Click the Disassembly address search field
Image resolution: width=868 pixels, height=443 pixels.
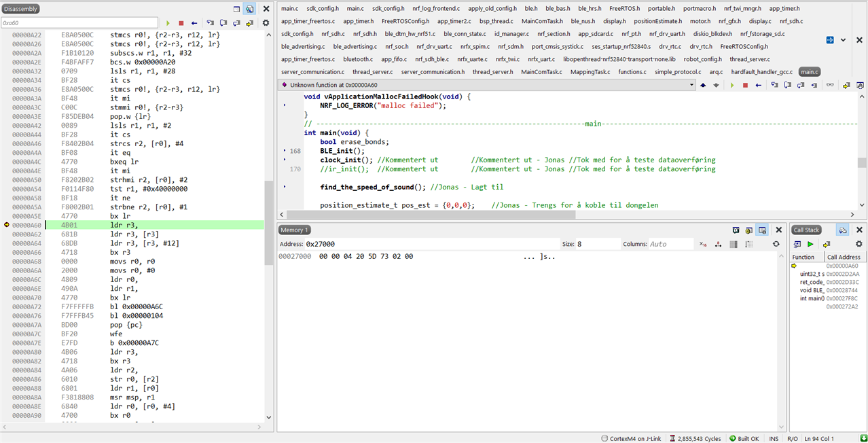[79, 23]
